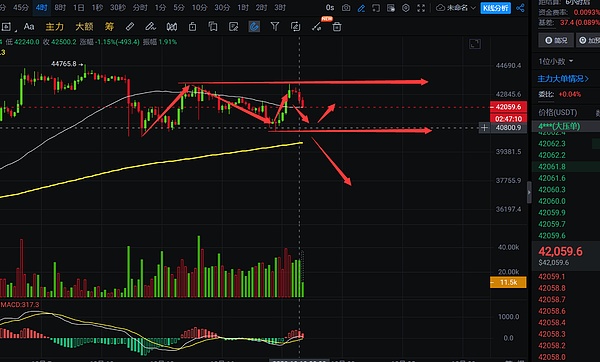
Task: Click the 42061.8 price in order book
Action: pyautogui.click(x=551, y=166)
